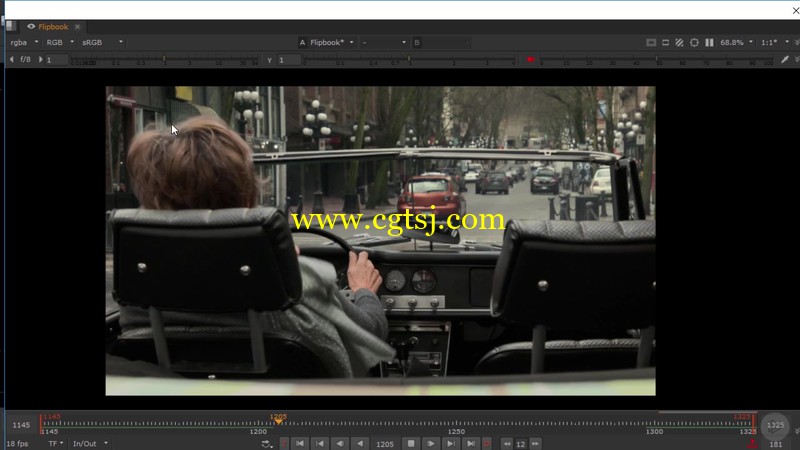Toggle the Y gamma button
The width and height of the screenshot is (800, 450).
269,60
